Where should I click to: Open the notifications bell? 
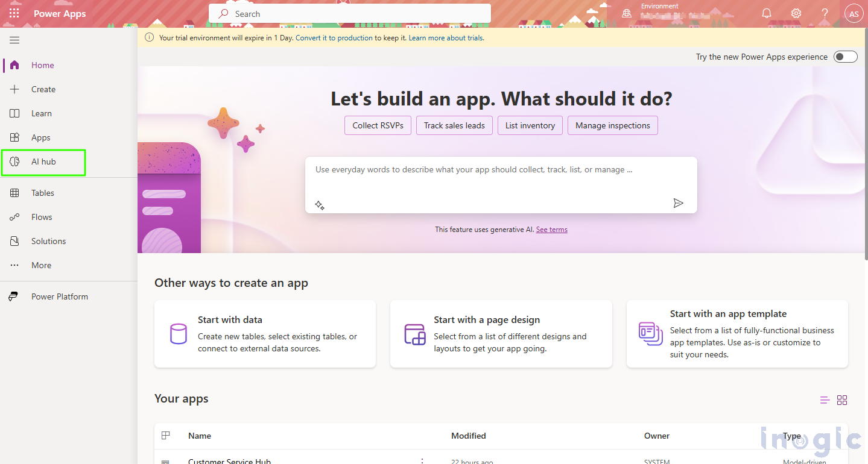[767, 13]
